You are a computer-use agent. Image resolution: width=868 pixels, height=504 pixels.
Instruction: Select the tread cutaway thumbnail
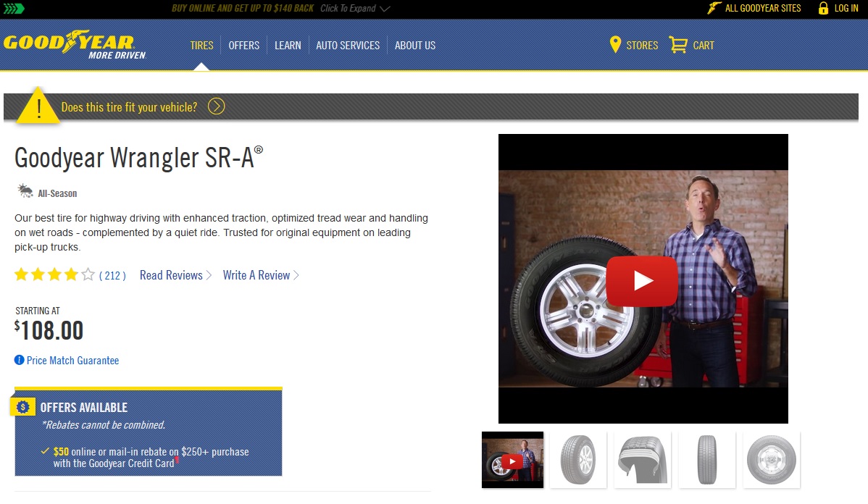pyautogui.click(x=643, y=460)
